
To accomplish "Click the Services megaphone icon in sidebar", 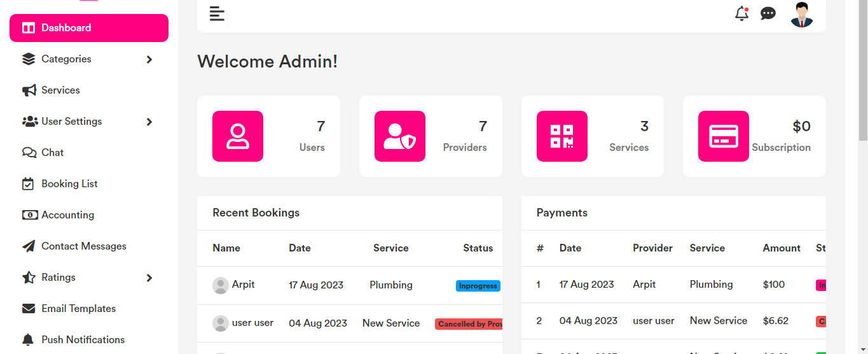I will tap(29, 90).
